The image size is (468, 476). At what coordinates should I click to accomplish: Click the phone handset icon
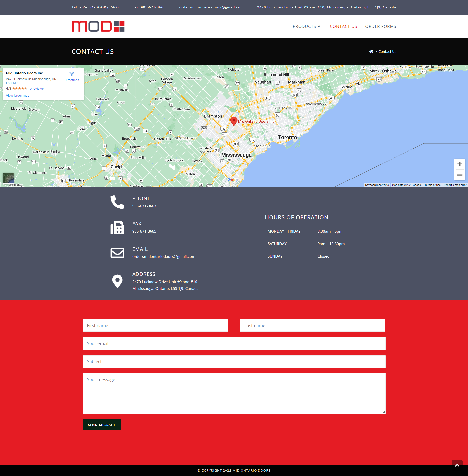(117, 202)
